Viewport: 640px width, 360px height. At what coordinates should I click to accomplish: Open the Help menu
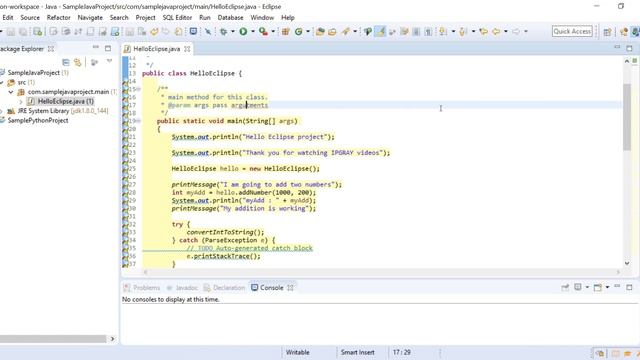click(x=288, y=18)
